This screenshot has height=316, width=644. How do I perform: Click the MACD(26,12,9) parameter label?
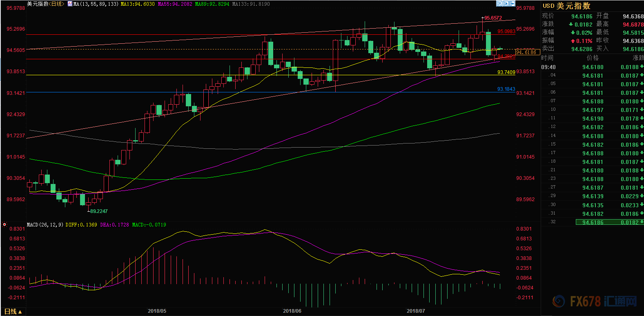[x=45, y=224]
